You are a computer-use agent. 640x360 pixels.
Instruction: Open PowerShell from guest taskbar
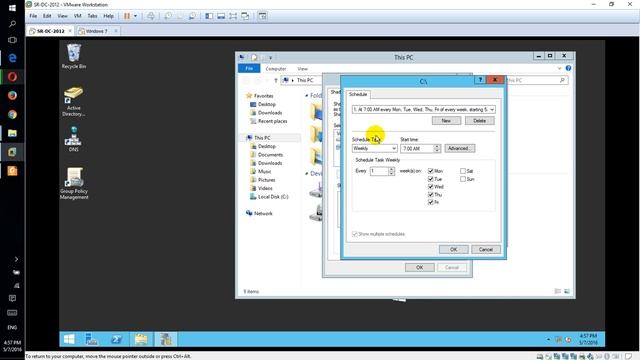[x=117, y=339]
